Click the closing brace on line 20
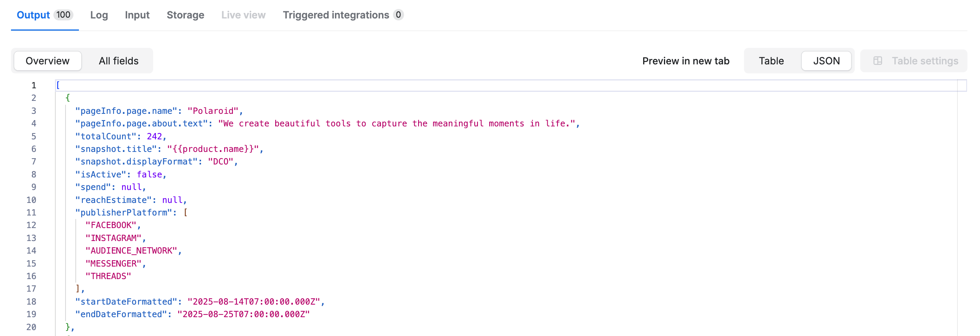This screenshot has height=336, width=980. tap(68, 327)
